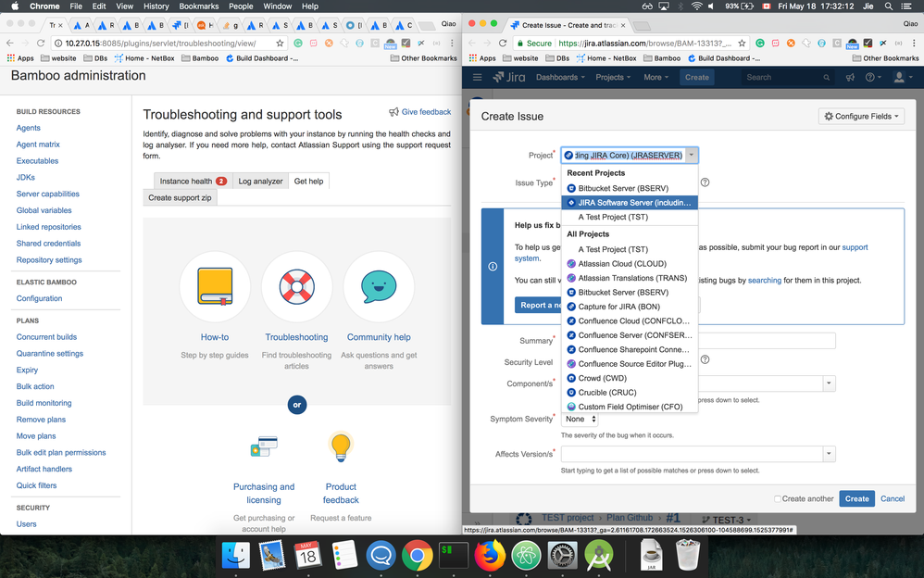Open Linked repositories in Bamboo sidebar
924x578 pixels.
(49, 227)
